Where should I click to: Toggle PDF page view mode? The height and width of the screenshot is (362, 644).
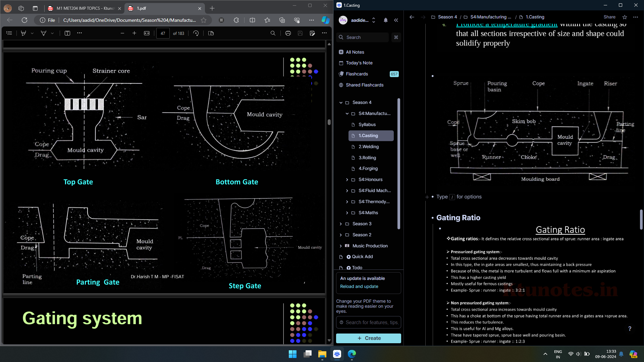click(x=211, y=33)
